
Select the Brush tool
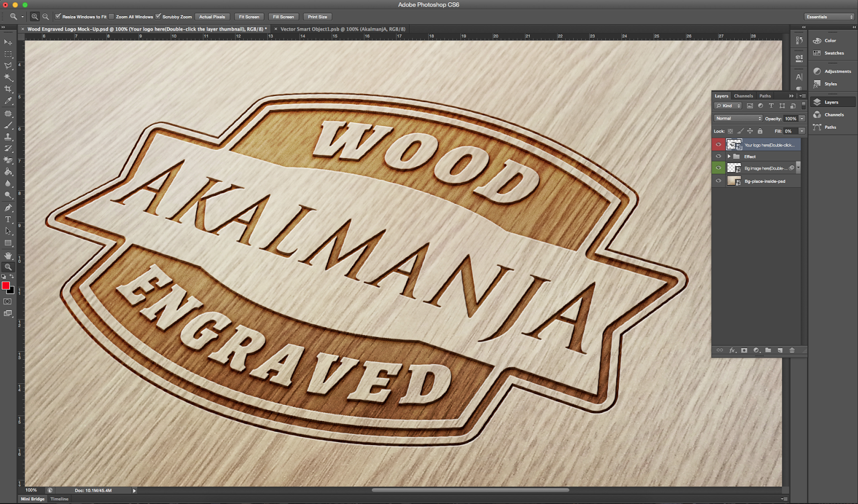pyautogui.click(x=8, y=125)
